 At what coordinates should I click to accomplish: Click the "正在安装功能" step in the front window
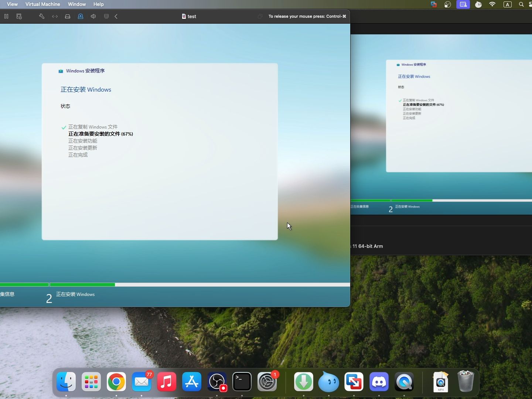point(83,141)
